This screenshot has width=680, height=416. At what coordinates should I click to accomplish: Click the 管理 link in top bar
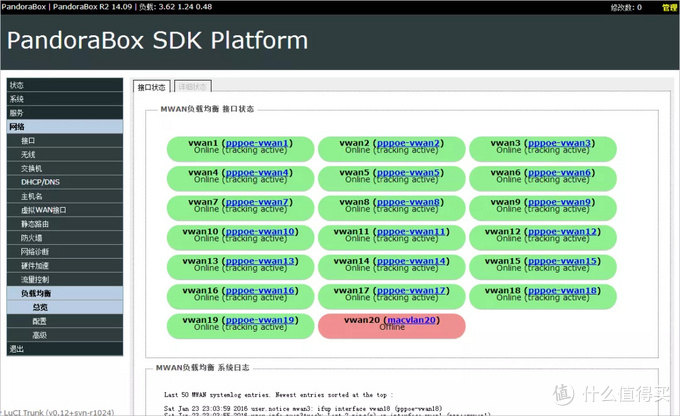669,7
